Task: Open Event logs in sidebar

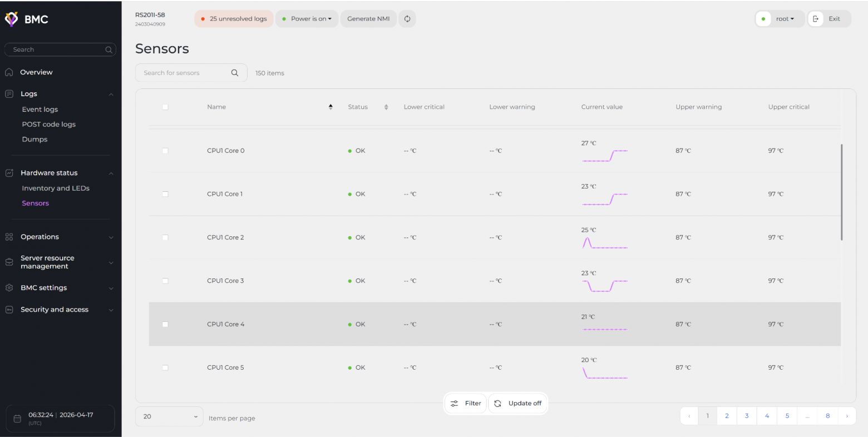Action: pos(40,110)
